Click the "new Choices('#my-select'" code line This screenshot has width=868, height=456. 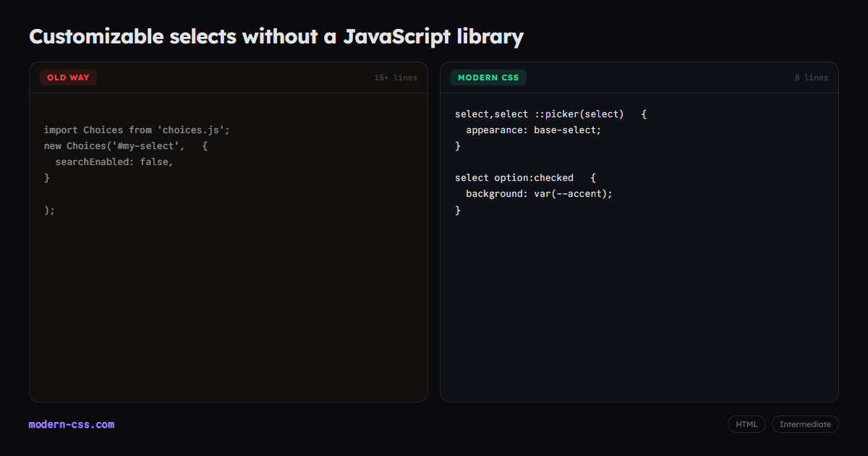click(126, 146)
